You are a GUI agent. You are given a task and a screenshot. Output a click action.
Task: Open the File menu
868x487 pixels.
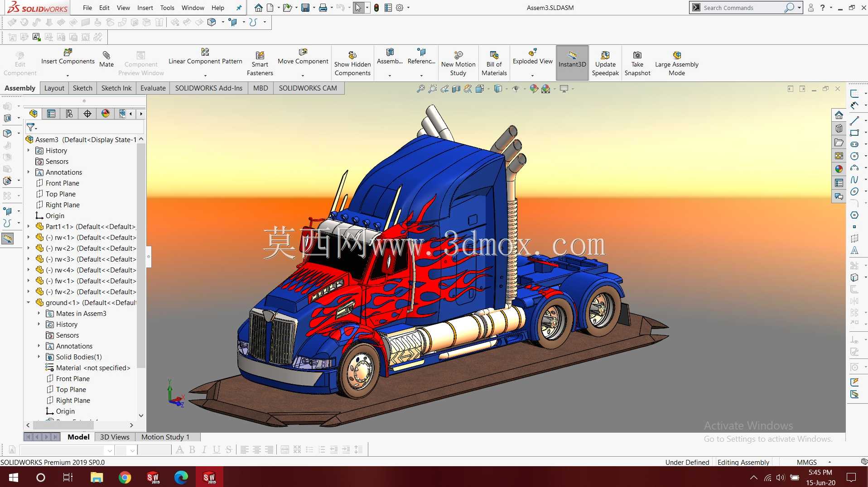click(x=87, y=8)
